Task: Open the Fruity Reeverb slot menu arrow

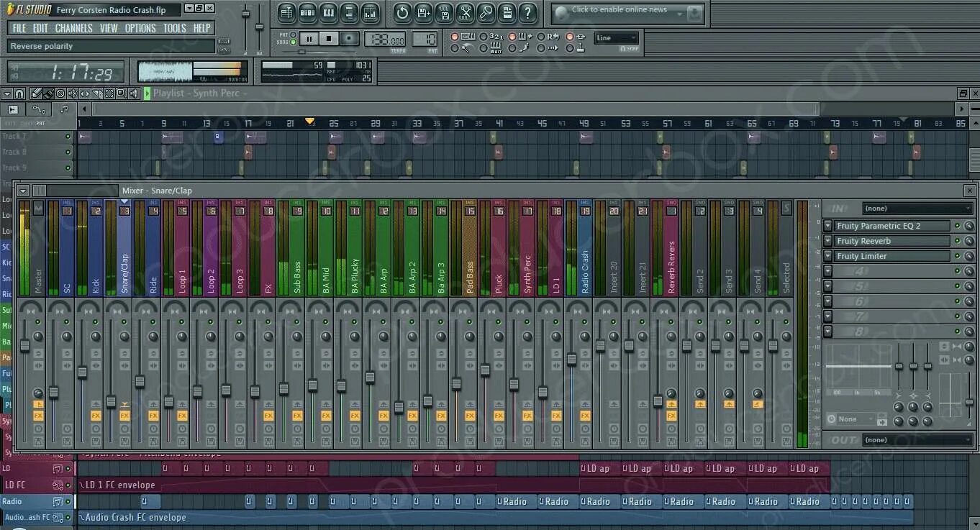Action: pyautogui.click(x=828, y=241)
